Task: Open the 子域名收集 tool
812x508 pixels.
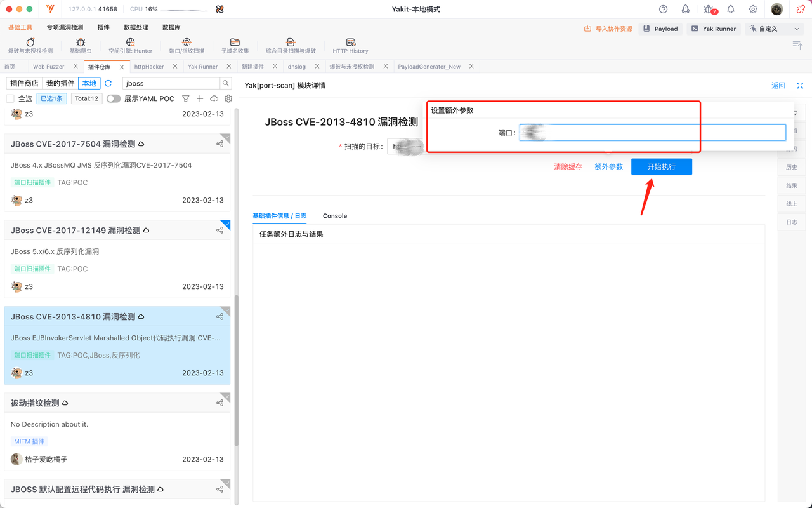Action: [235, 46]
